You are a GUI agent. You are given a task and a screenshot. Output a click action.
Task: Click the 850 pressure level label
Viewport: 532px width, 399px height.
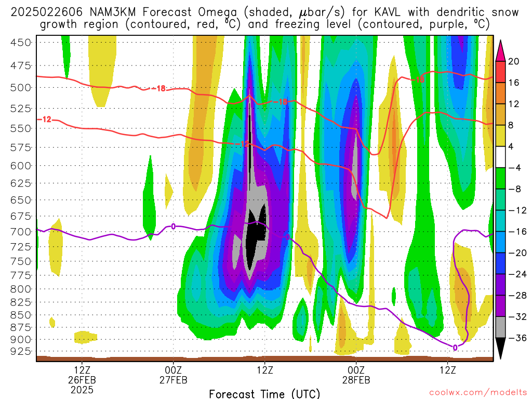point(21,315)
